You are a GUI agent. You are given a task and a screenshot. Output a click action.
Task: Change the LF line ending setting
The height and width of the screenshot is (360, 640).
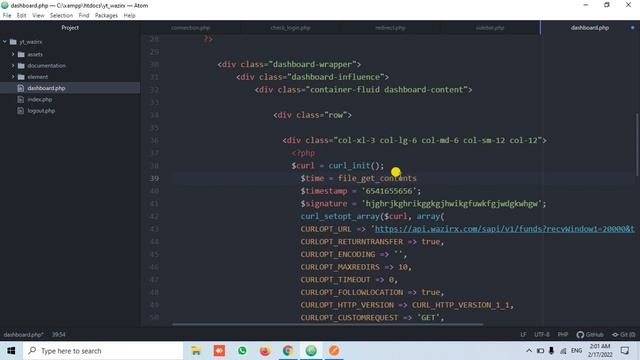pos(523,335)
